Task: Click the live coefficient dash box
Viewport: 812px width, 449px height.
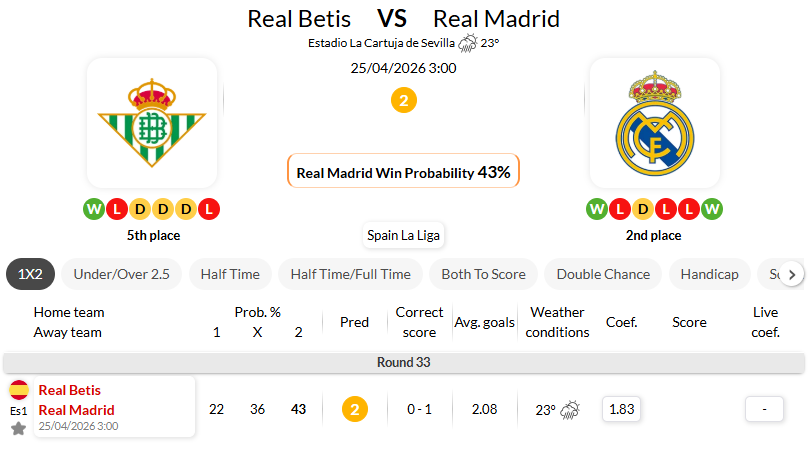Action: pos(764,409)
